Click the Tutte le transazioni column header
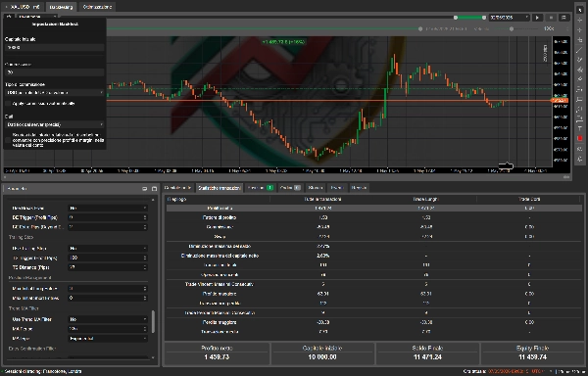This screenshot has height=376, width=588. pos(322,199)
